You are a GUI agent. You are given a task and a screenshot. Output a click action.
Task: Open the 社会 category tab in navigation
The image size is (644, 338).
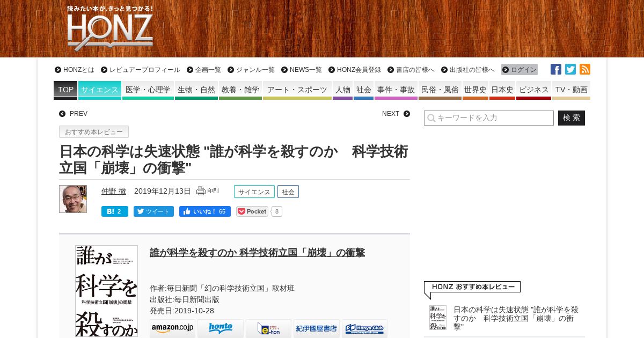coord(363,90)
